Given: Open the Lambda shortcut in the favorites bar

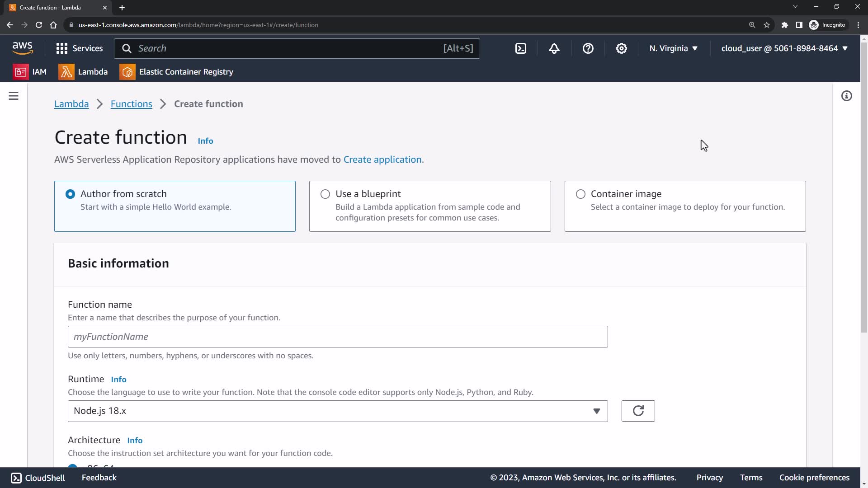Looking at the screenshot, I should [x=83, y=72].
